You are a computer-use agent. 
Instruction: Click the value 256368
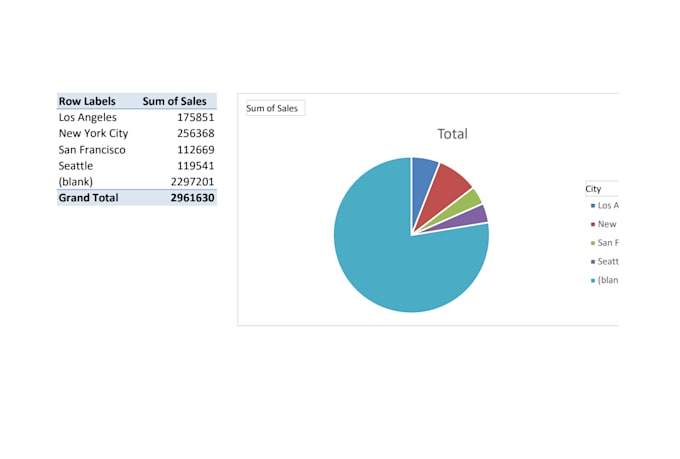point(196,133)
